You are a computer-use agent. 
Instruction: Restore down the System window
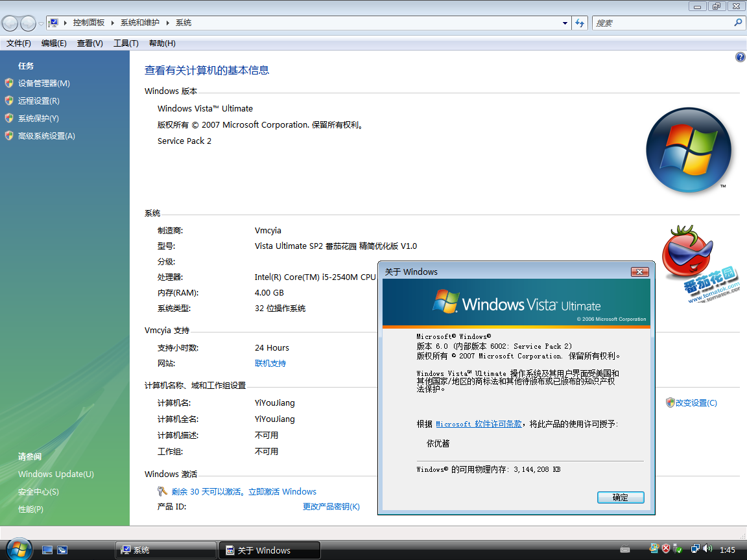coord(717,6)
